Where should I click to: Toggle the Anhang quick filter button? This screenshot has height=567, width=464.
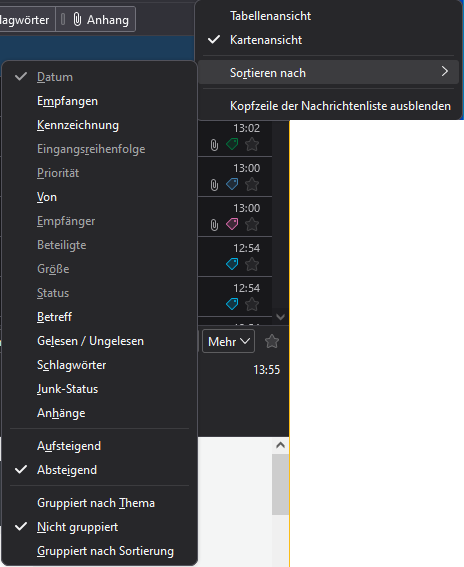pyautogui.click(x=96, y=20)
